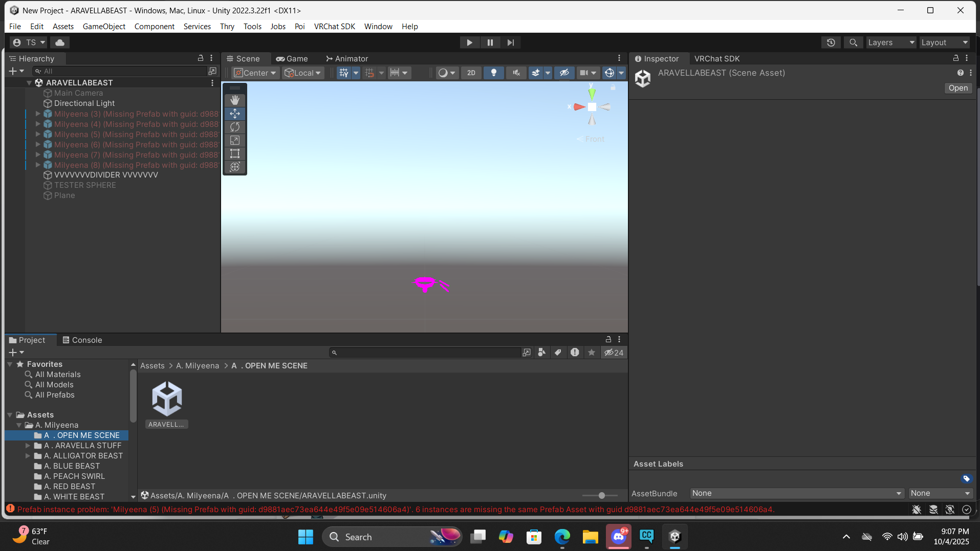The height and width of the screenshot is (551, 980).
Task: Select the Hand view tool
Action: (235, 100)
